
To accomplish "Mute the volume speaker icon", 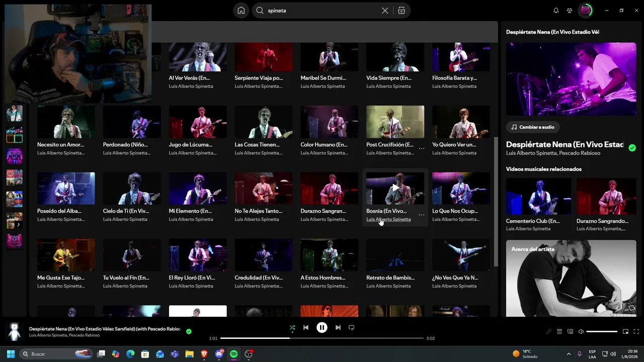I will coord(581,332).
